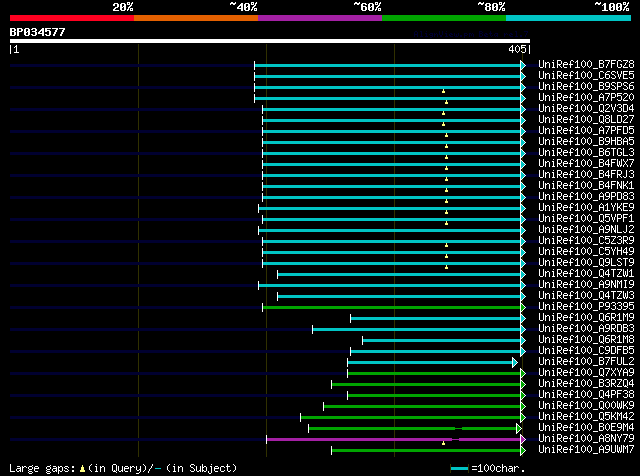Click the query end position 405 label
Screen dimensions: 640x476
(518, 49)
